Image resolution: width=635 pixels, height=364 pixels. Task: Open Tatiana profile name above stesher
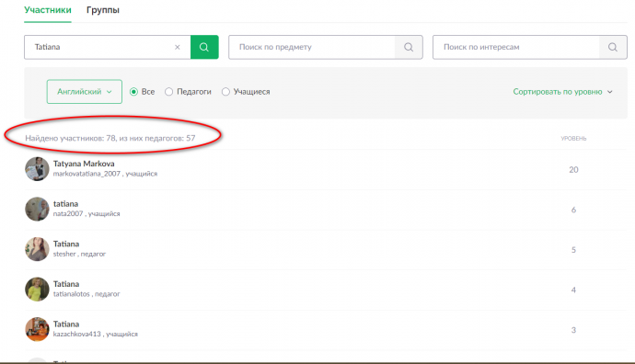tap(66, 244)
